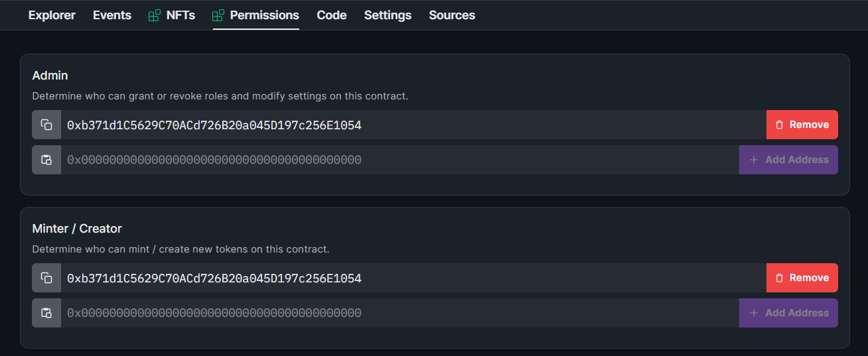The height and width of the screenshot is (356, 868).
Task: Open the Explorer tab
Action: click(x=52, y=15)
